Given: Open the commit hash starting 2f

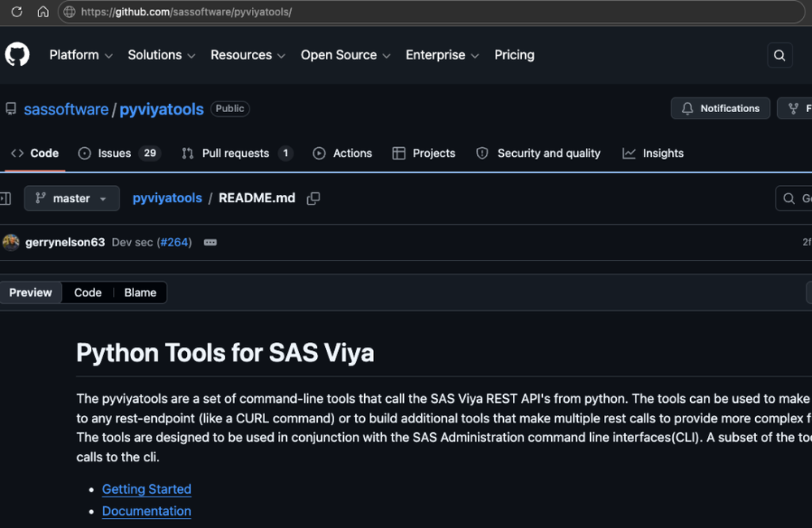Looking at the screenshot, I should (807, 242).
